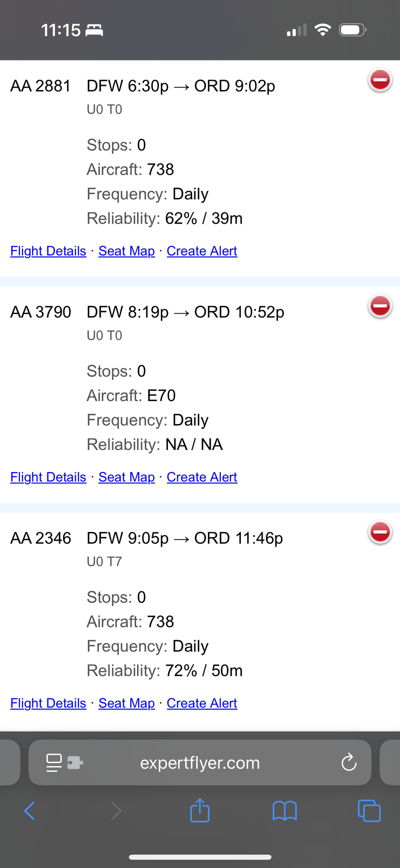Open Seat Map for AA 2346
Image resolution: width=400 pixels, height=868 pixels.
127,703
